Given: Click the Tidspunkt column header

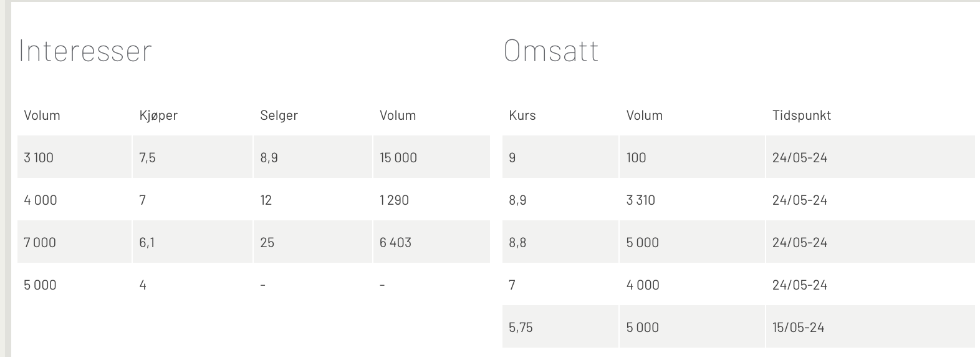Looking at the screenshot, I should pyautogui.click(x=801, y=115).
